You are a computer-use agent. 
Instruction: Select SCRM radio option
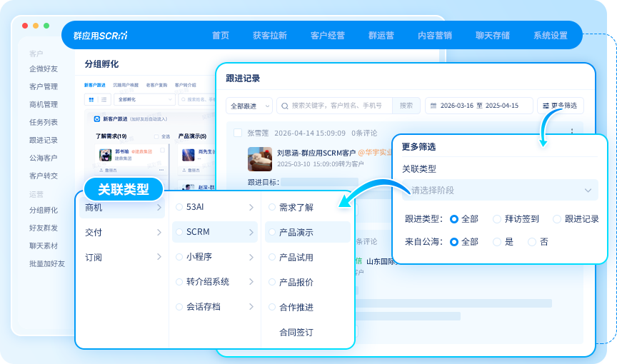(x=179, y=232)
